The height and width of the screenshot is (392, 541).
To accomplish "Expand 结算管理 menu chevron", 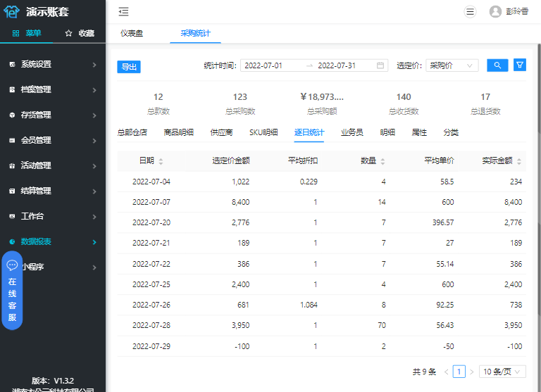I will click(94, 191).
